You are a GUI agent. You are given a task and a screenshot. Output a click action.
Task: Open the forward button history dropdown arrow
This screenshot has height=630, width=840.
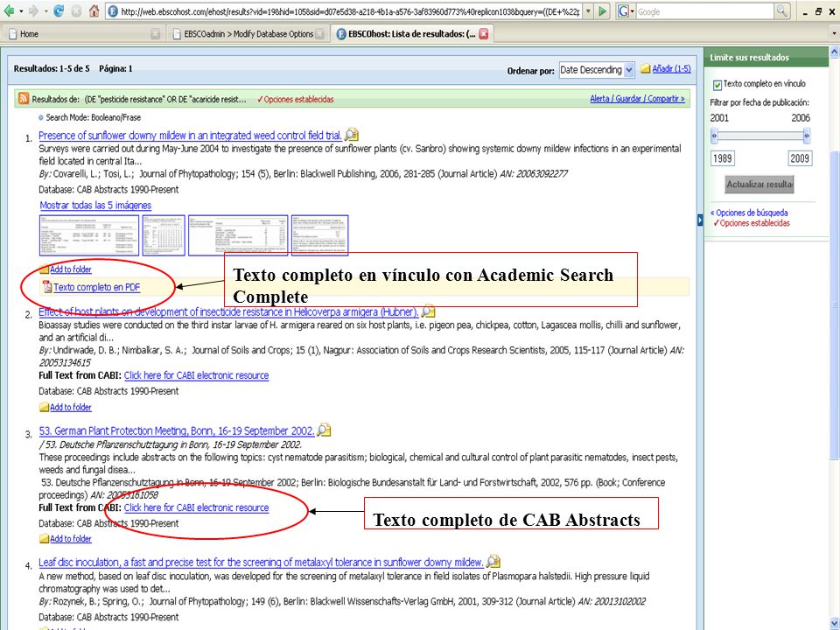coord(45,11)
